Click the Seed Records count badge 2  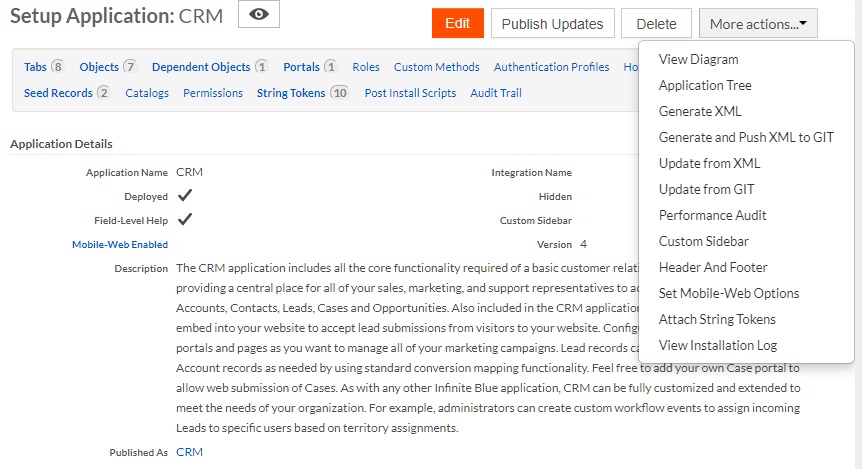103,93
